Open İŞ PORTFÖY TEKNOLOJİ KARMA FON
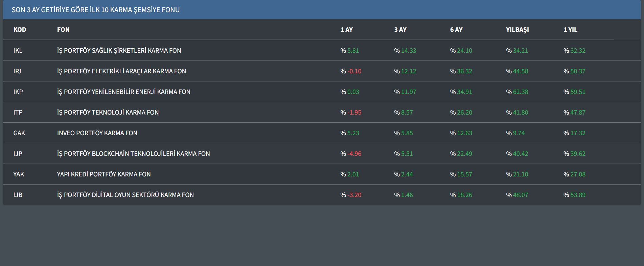 point(108,113)
